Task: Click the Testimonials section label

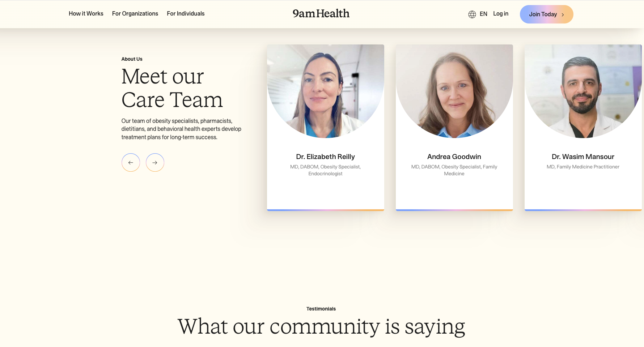Action: (321, 309)
